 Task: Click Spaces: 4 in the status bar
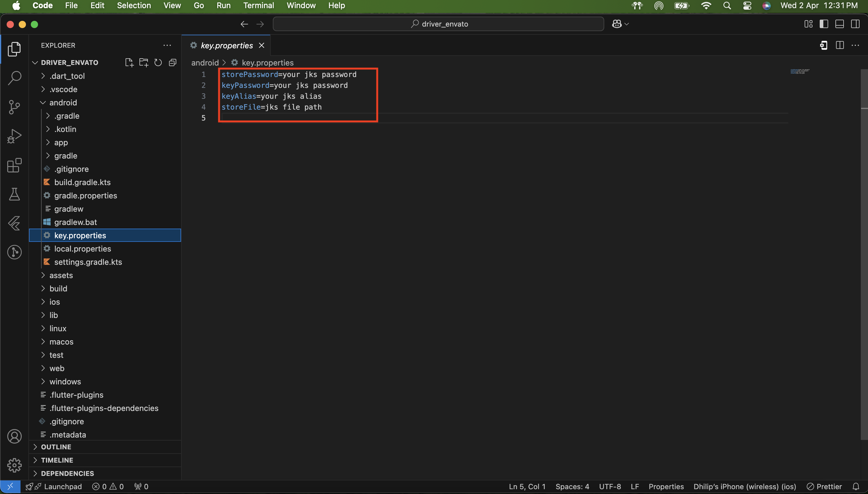coord(572,486)
